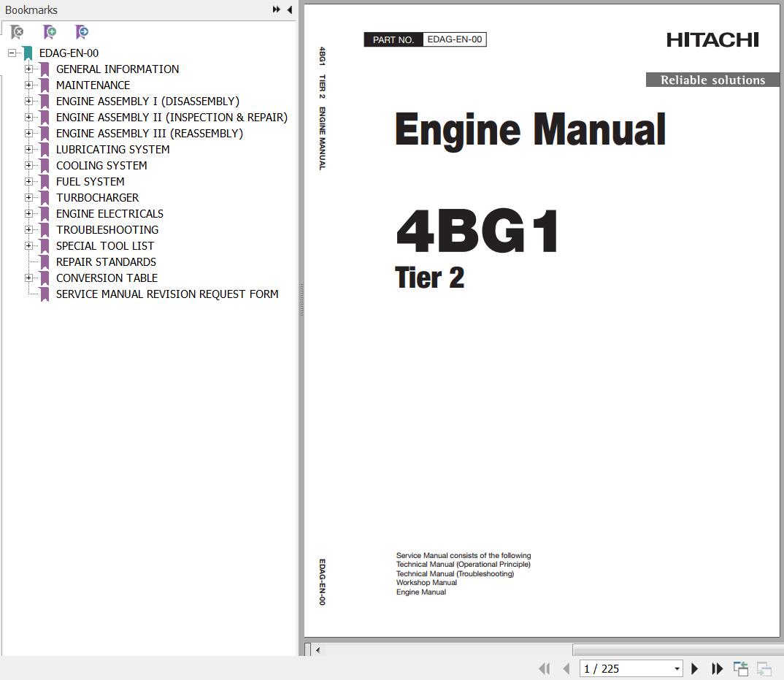Click the 4BG1 model heading

pos(477,231)
